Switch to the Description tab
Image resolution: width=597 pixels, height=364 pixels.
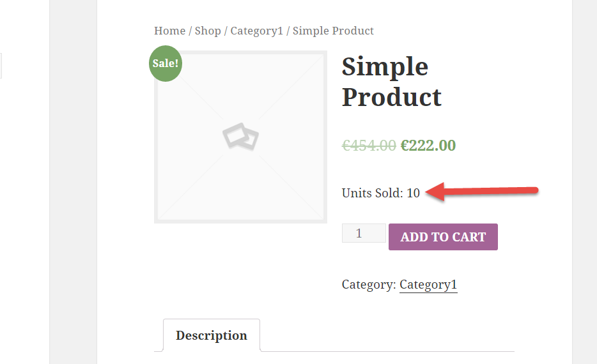(212, 335)
